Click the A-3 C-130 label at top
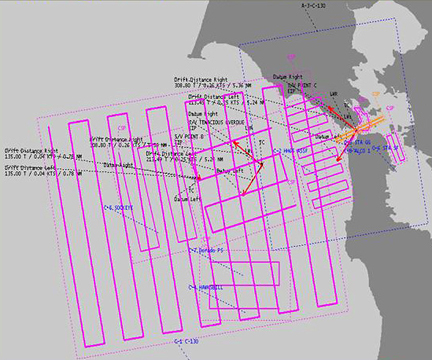 313,6
